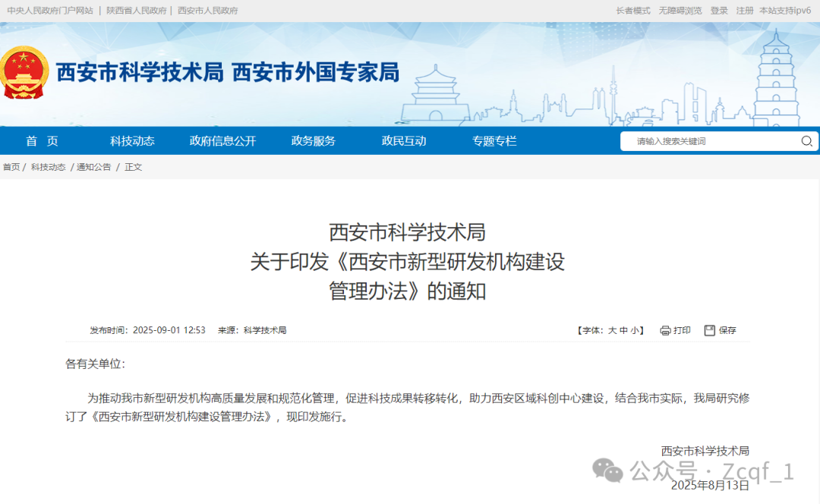
Task: Switch to the 政务服务 tab
Action: (315, 141)
